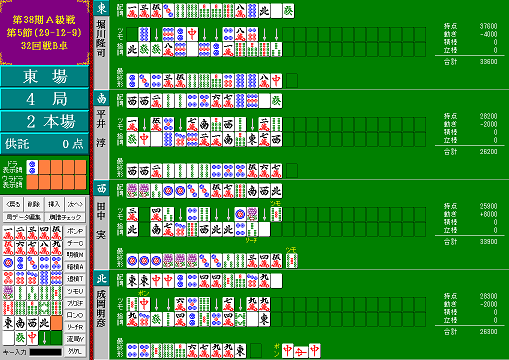Screen dimensions: 509x360
Task: Choose the green dragon 發 palette tile
Action: point(20,338)
